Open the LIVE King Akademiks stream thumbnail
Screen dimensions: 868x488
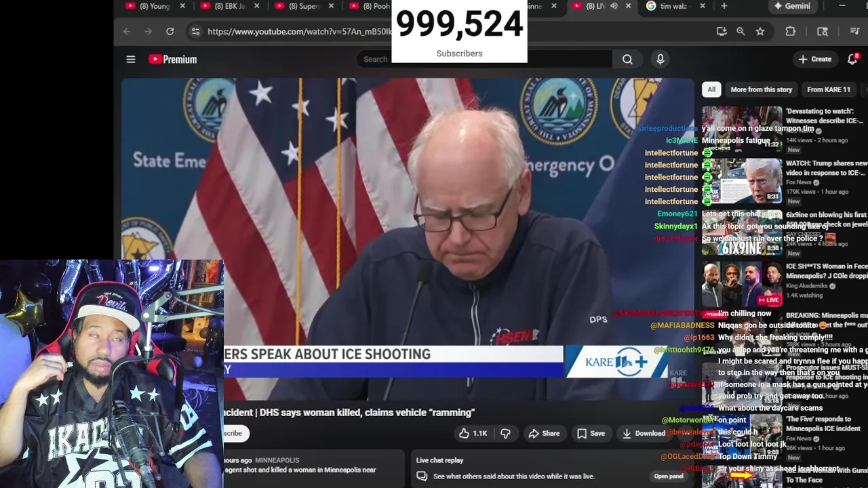(x=742, y=285)
